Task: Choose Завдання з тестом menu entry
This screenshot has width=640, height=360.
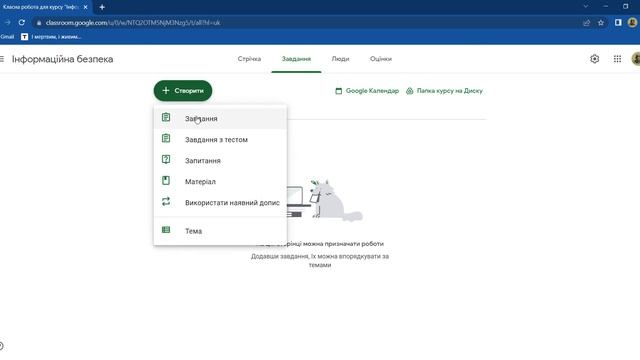Action: point(220,140)
